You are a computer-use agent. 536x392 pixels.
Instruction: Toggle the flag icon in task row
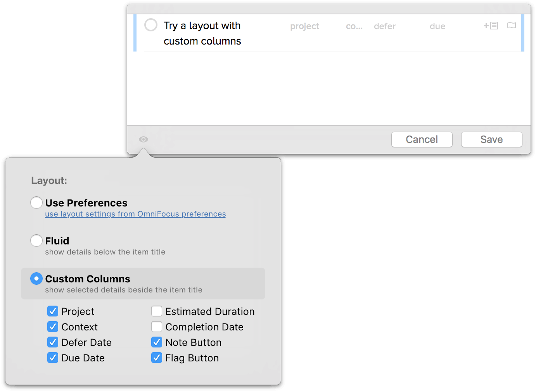[512, 26]
